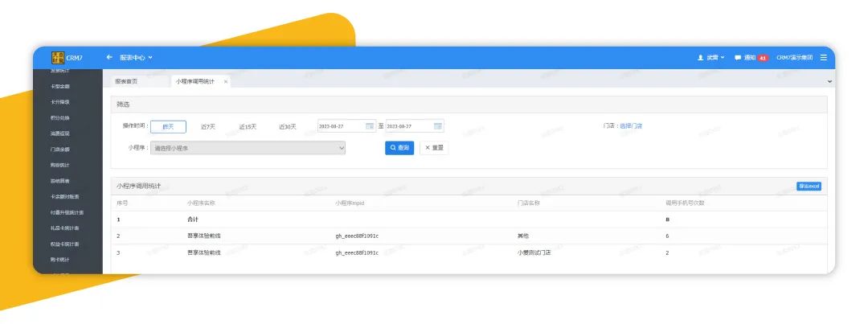
Task: Open the hamburger menu icon
Action: [x=824, y=58]
